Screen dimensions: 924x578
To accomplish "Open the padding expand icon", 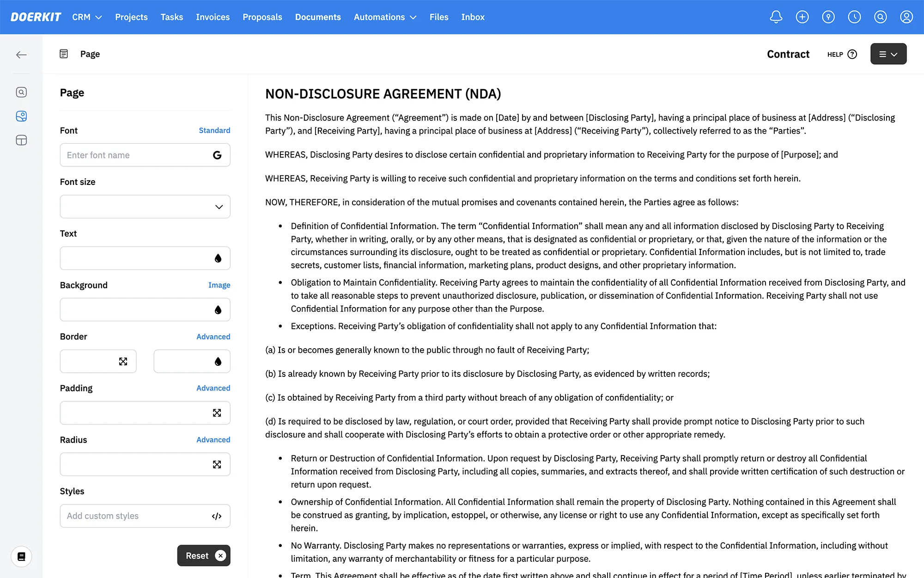I will (x=217, y=413).
